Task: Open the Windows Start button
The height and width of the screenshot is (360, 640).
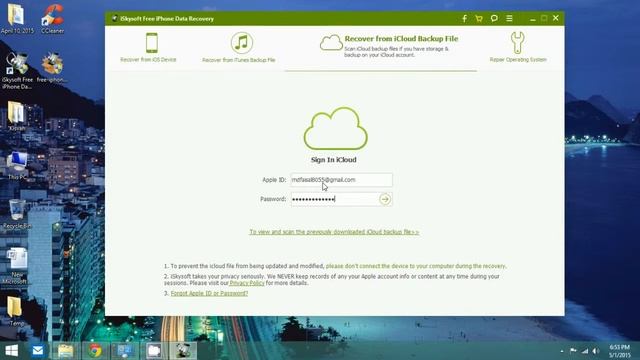Action: [12, 351]
